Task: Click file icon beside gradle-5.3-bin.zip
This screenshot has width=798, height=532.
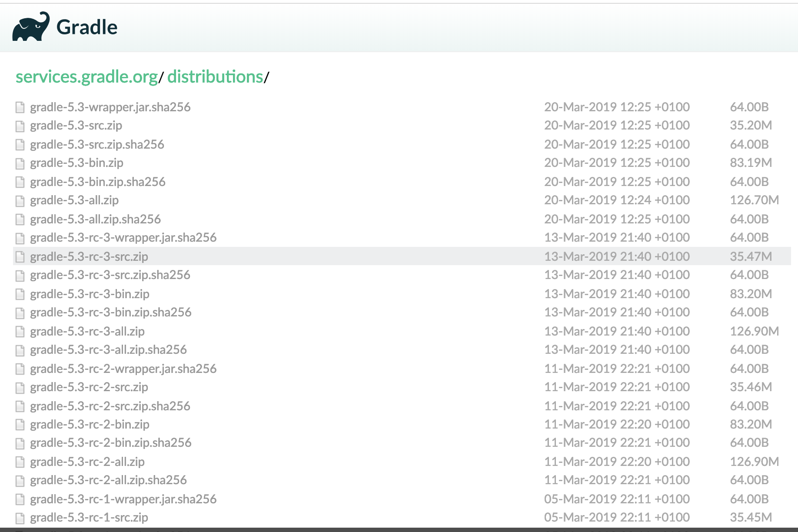Action: click(20, 163)
